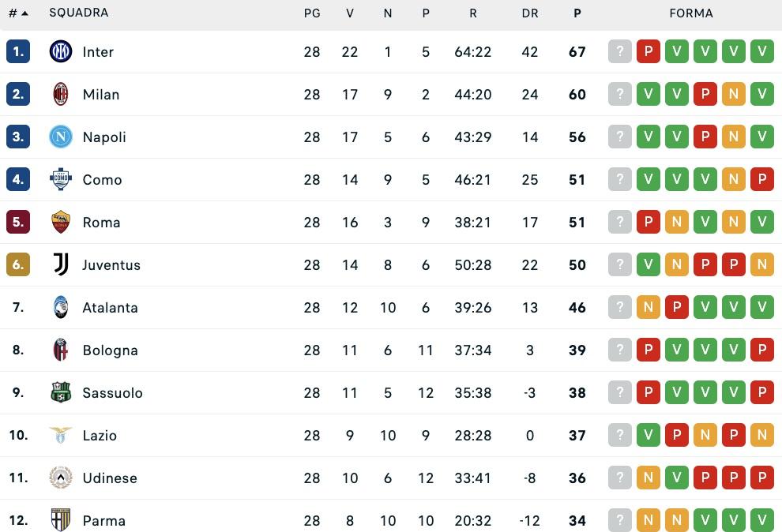Click the Roma club crest
This screenshot has height=532, width=782.
[x=60, y=223]
